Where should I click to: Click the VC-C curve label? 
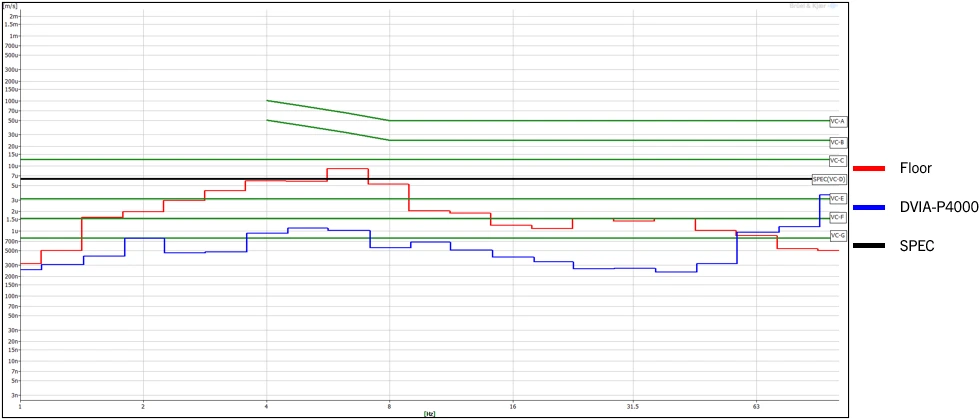[x=837, y=161]
